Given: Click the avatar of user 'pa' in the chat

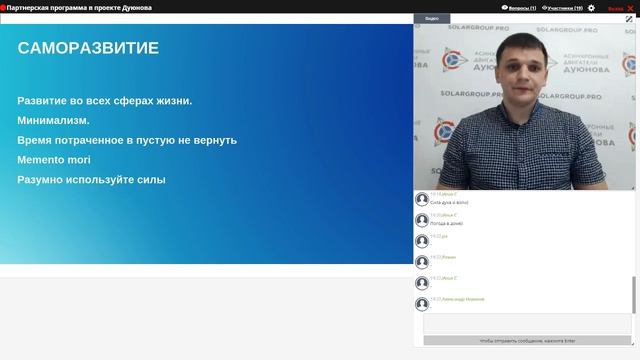Looking at the screenshot, I should (422, 241).
